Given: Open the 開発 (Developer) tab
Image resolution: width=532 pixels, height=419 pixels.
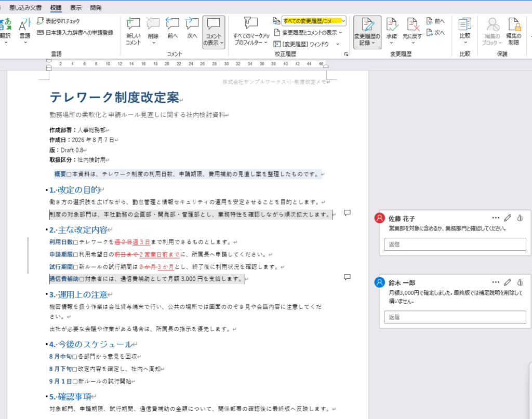Looking at the screenshot, I should (x=96, y=7).
